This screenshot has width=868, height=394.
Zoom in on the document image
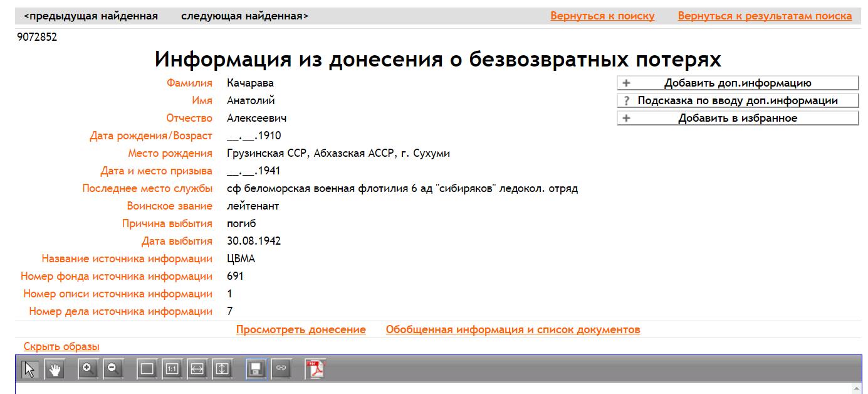[88, 370]
